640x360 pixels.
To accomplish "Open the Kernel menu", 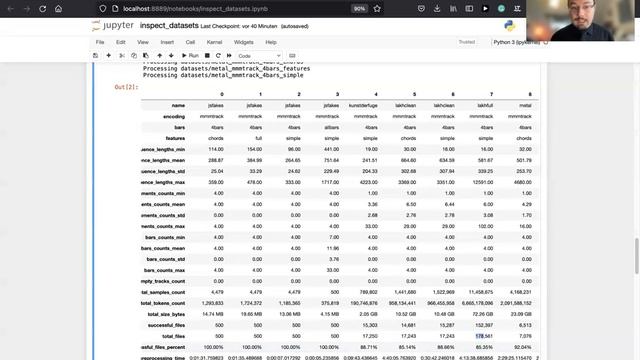I will (x=214, y=42).
